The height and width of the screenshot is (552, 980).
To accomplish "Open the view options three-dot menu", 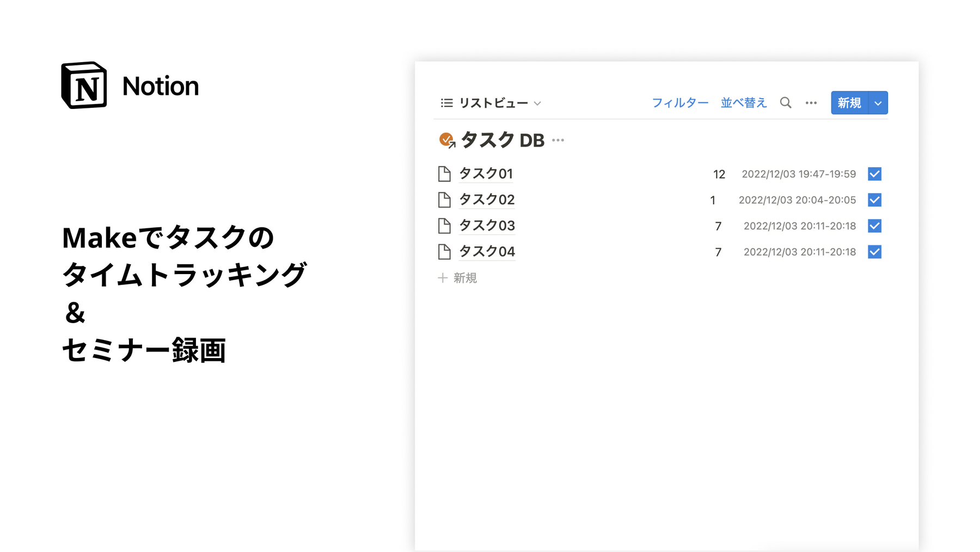I will pos(811,103).
